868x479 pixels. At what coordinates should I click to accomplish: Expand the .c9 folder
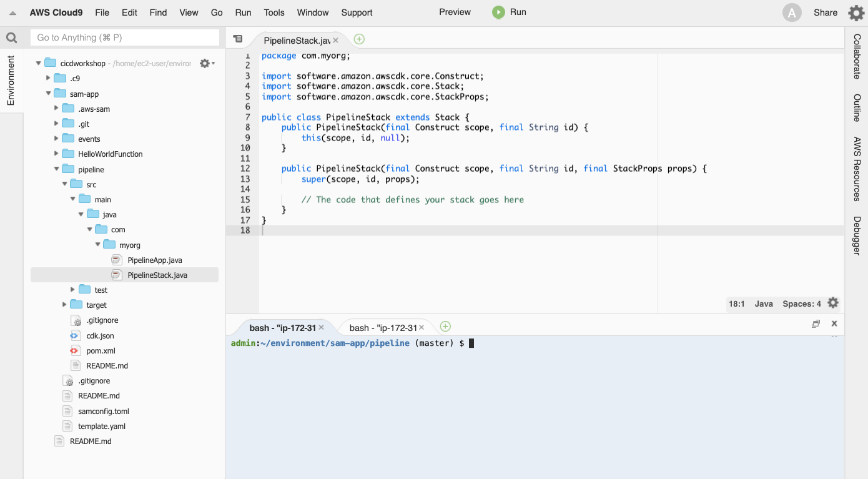[48, 78]
